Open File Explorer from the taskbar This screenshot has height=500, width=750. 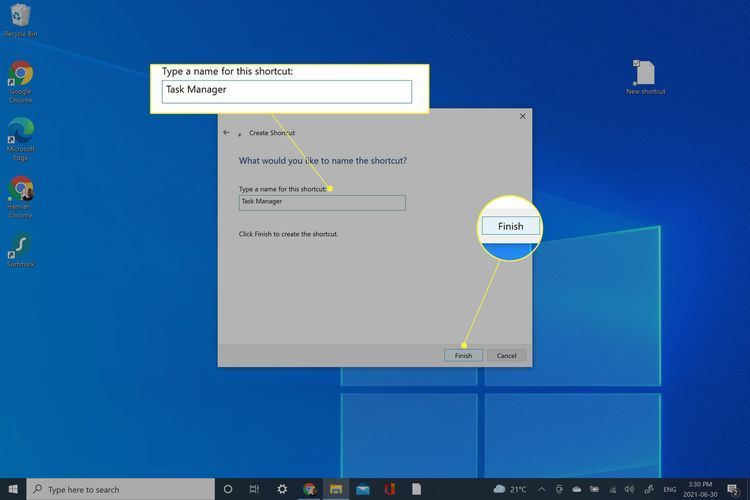point(336,489)
